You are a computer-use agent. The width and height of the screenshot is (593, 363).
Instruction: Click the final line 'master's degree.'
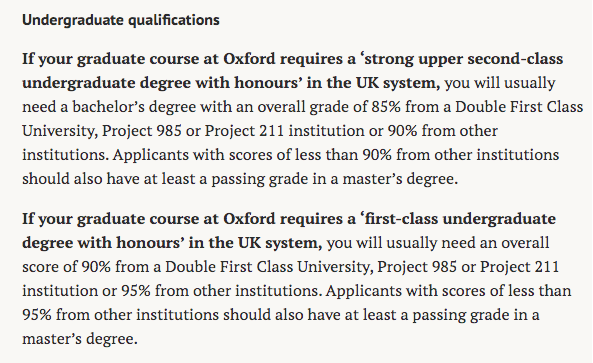tap(79, 339)
